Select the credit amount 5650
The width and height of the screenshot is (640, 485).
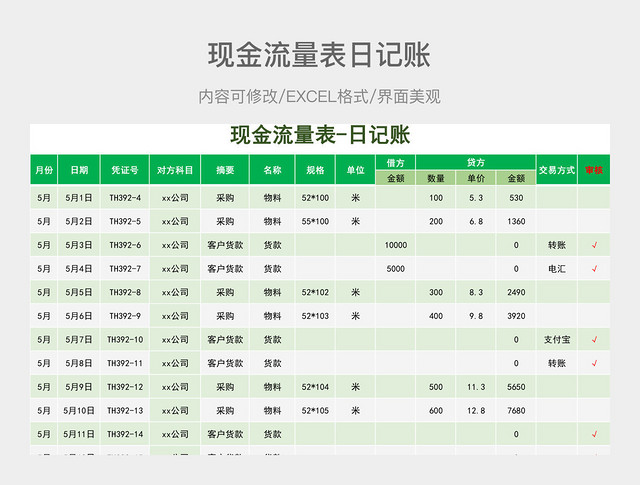coord(516,387)
